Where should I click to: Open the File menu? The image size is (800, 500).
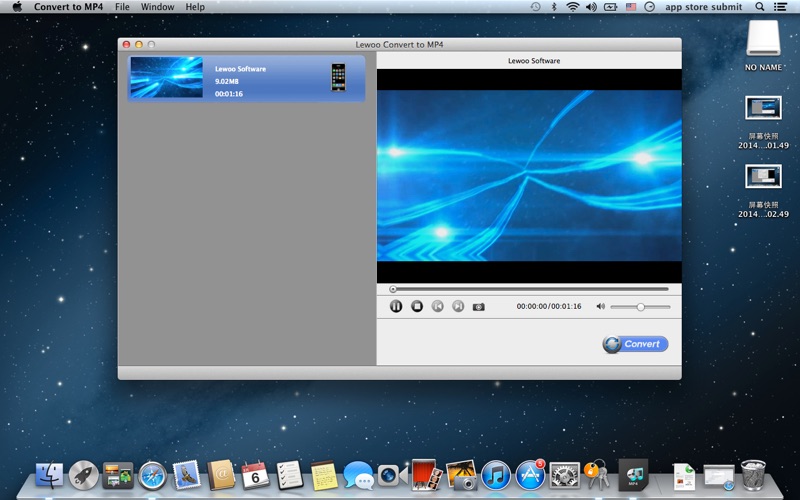tap(122, 7)
